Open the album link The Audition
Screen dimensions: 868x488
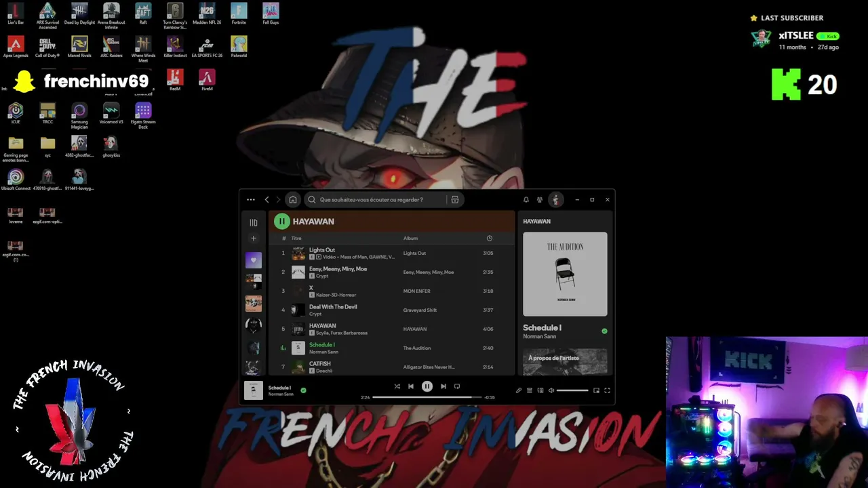pos(417,348)
